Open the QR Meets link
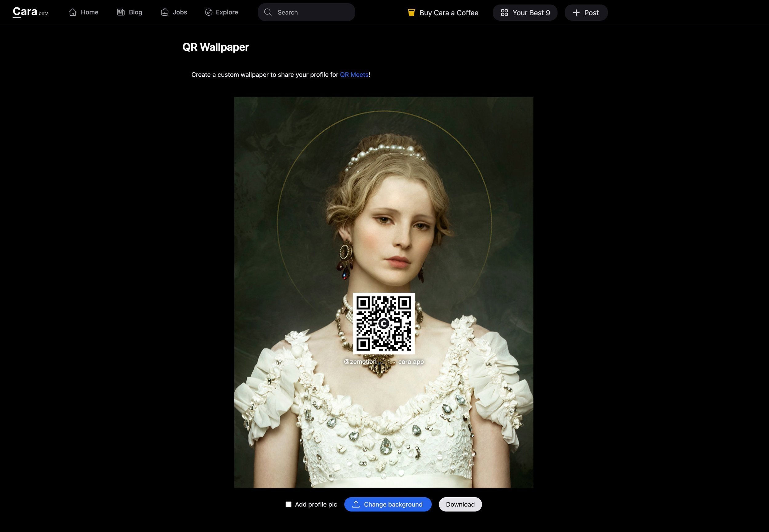 (354, 75)
